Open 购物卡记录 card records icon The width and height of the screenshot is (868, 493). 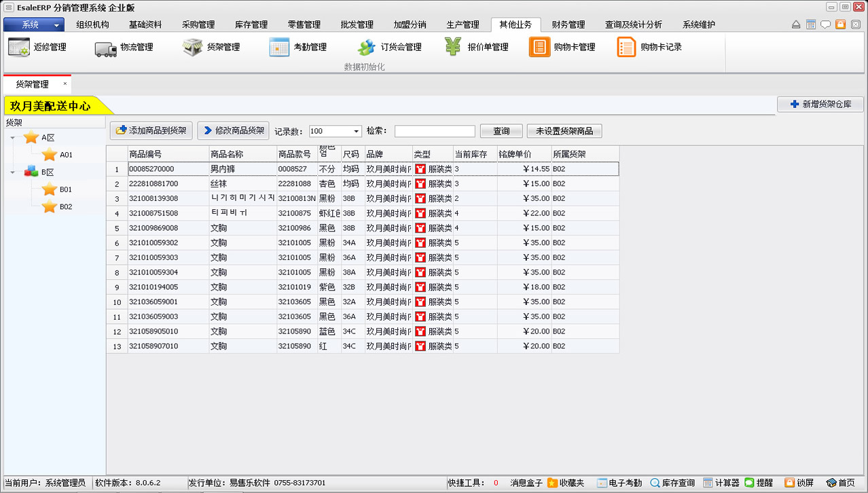pyautogui.click(x=626, y=48)
